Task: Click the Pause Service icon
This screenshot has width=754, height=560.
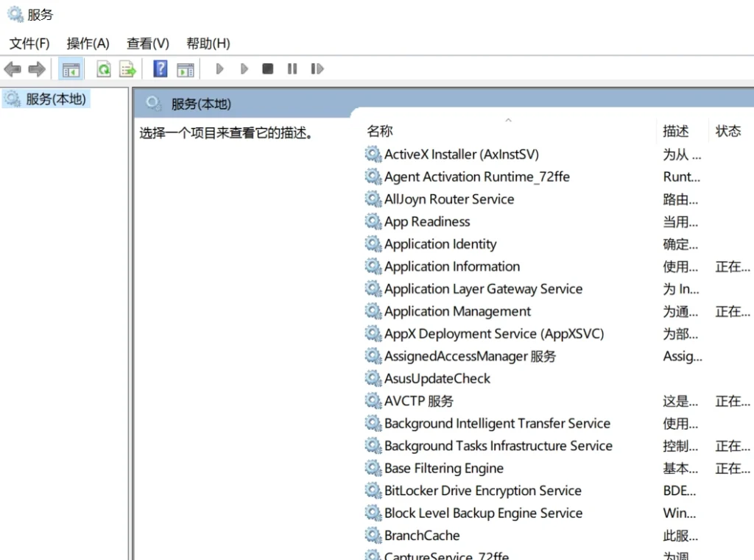Action: 292,68
